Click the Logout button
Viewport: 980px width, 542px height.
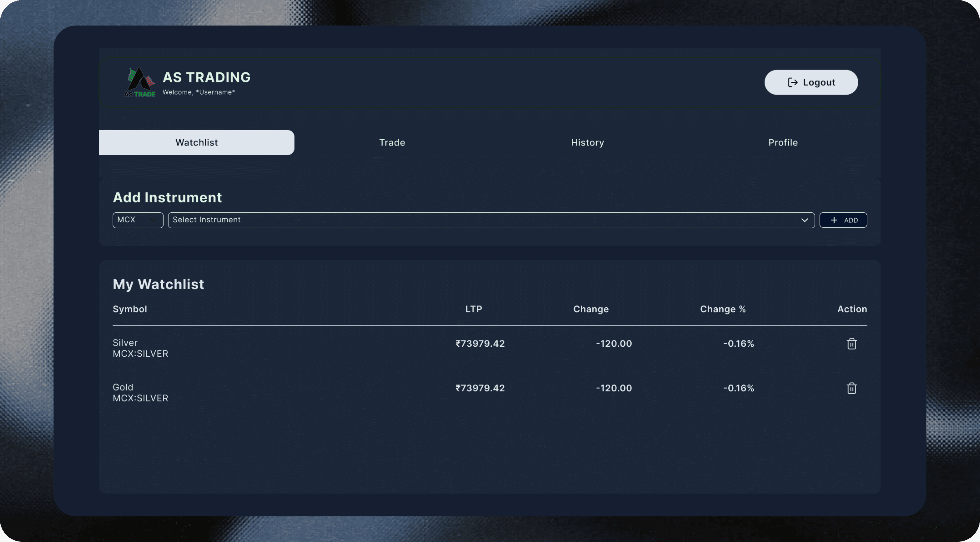point(811,82)
